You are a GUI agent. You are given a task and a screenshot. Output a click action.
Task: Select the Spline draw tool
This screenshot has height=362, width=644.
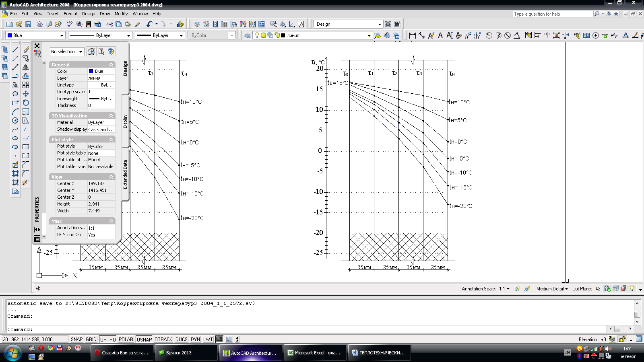click(15, 129)
